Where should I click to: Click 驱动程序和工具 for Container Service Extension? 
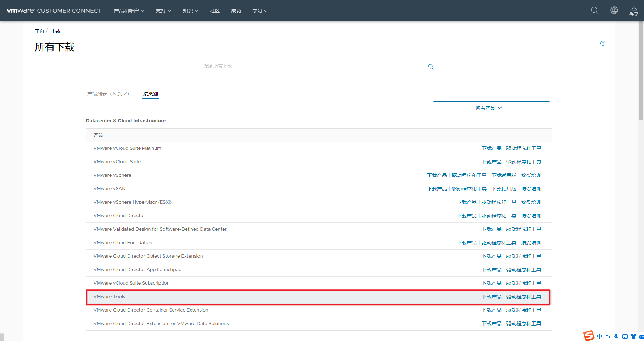[524, 310]
